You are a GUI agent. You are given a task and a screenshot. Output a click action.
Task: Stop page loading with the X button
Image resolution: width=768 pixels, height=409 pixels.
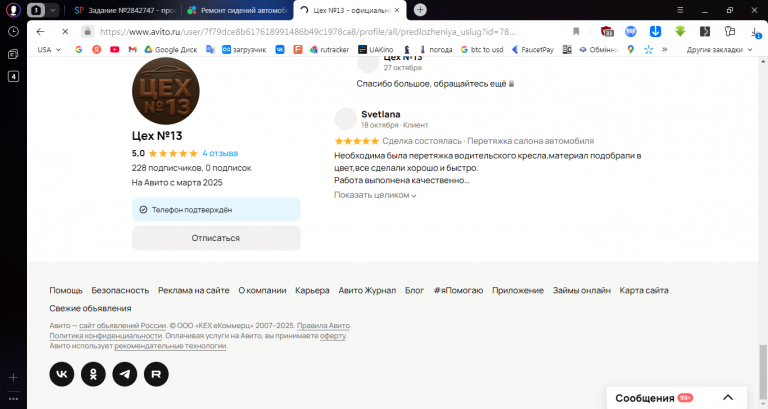tap(65, 32)
